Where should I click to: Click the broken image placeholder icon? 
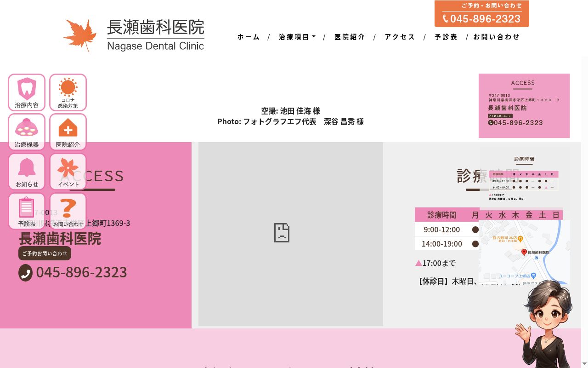(x=282, y=233)
